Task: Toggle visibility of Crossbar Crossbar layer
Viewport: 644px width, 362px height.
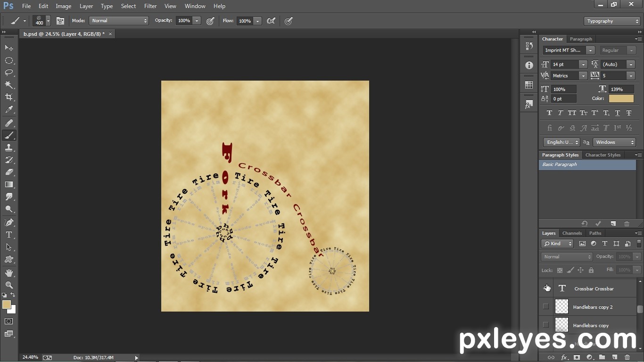Action: [x=546, y=288]
